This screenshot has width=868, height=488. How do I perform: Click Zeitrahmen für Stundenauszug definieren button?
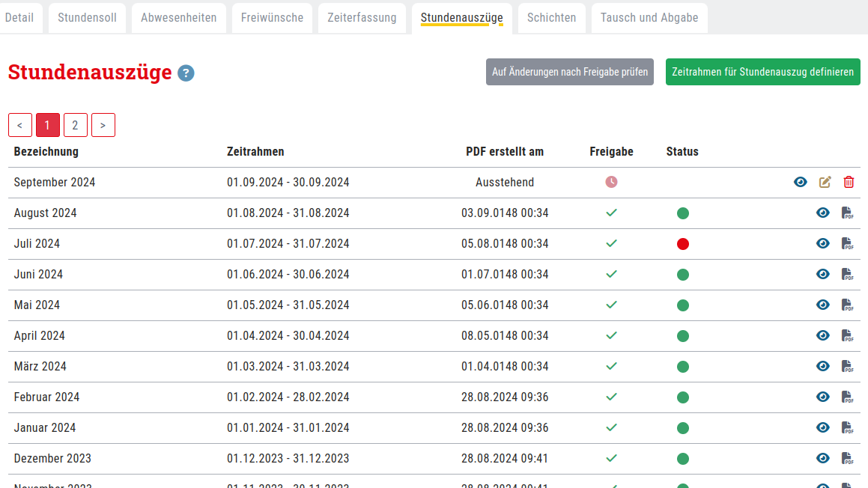762,72
